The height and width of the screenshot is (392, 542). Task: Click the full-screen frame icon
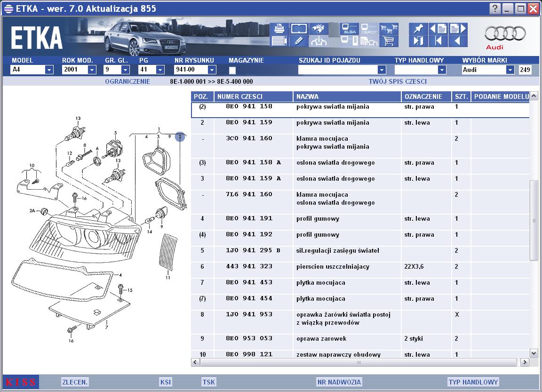pos(299,29)
